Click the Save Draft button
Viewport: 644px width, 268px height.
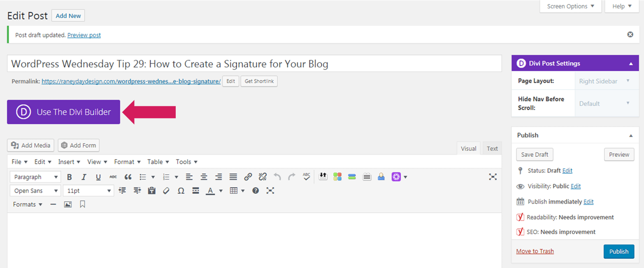(x=535, y=154)
